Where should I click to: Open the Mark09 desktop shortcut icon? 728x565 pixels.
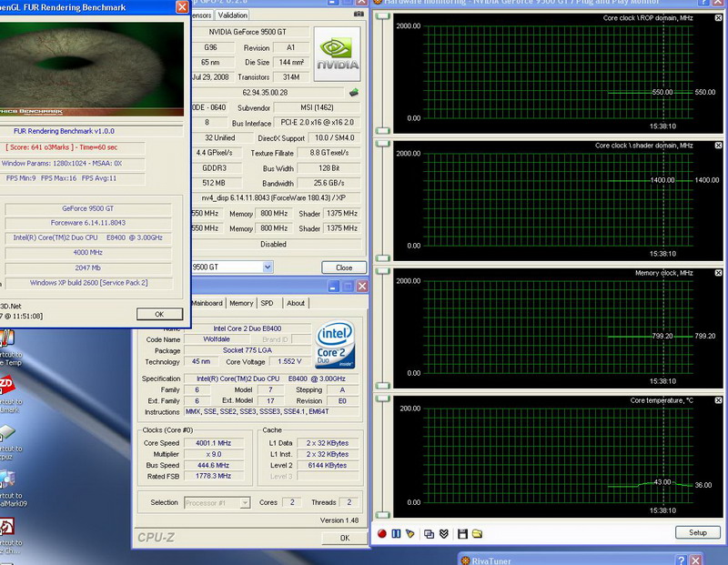pos(7,479)
